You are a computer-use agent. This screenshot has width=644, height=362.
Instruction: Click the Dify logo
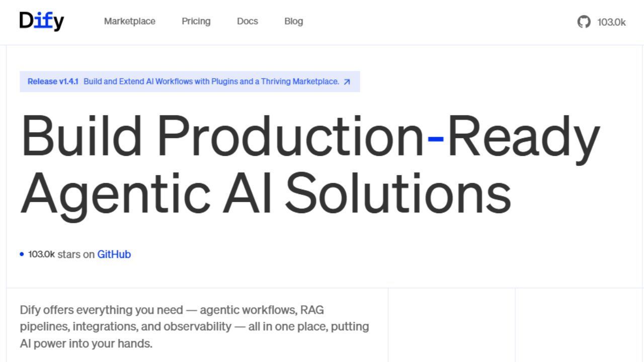click(x=42, y=21)
